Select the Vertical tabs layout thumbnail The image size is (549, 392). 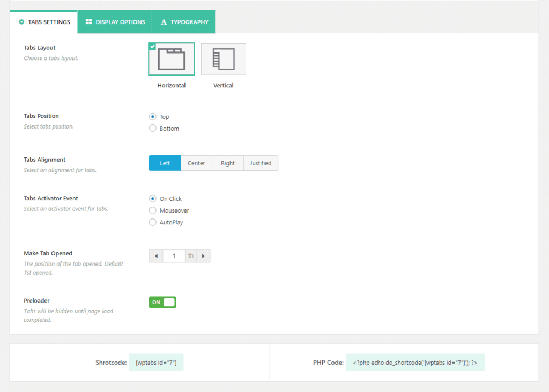[x=223, y=58]
